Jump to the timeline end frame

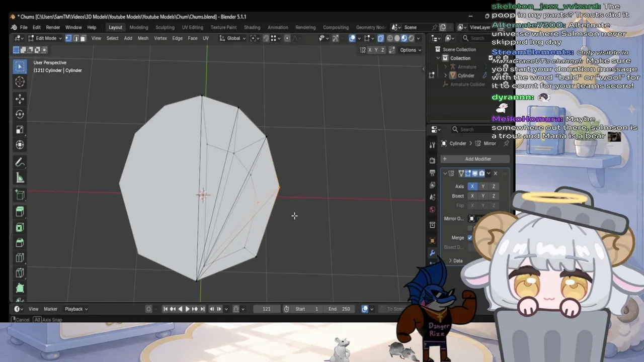[x=203, y=309]
